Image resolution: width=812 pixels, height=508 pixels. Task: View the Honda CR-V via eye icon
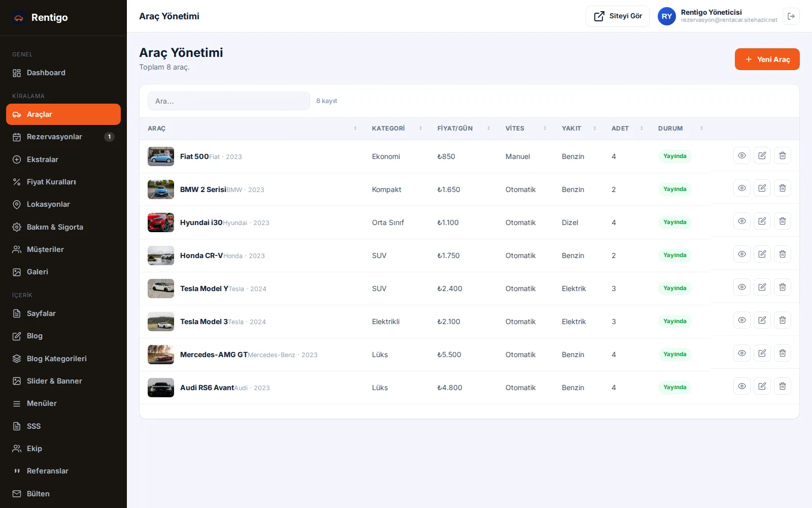click(x=742, y=255)
